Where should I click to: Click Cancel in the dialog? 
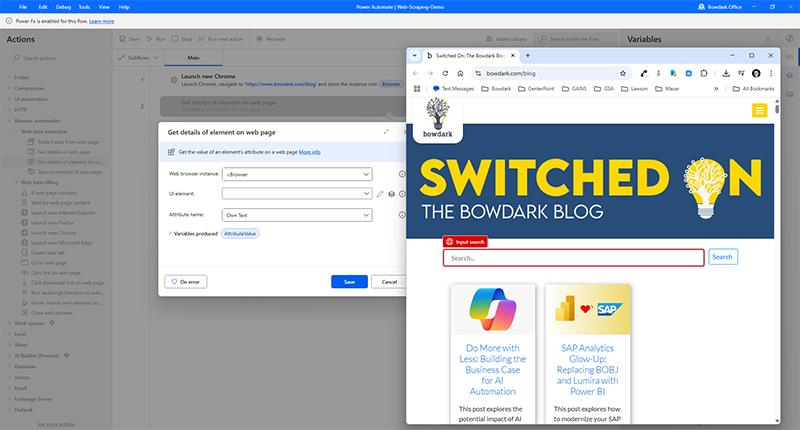point(389,282)
